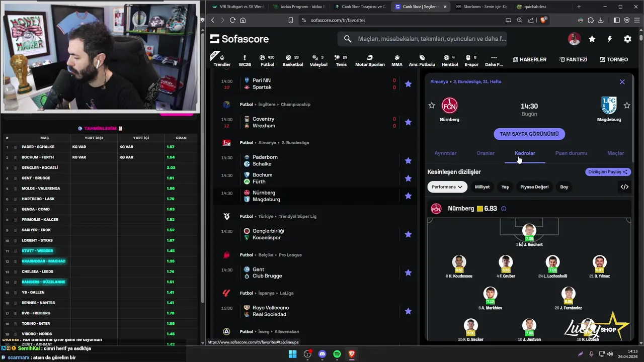Close the match details panel
This screenshot has height=362, width=644.
click(x=622, y=81)
